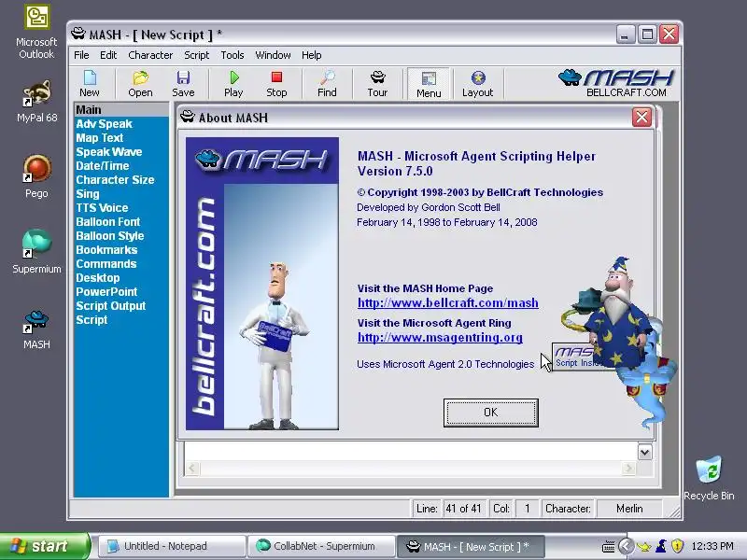Open Supermium desktop icon
Image resolution: width=747 pixels, height=560 pixels.
coord(36,251)
